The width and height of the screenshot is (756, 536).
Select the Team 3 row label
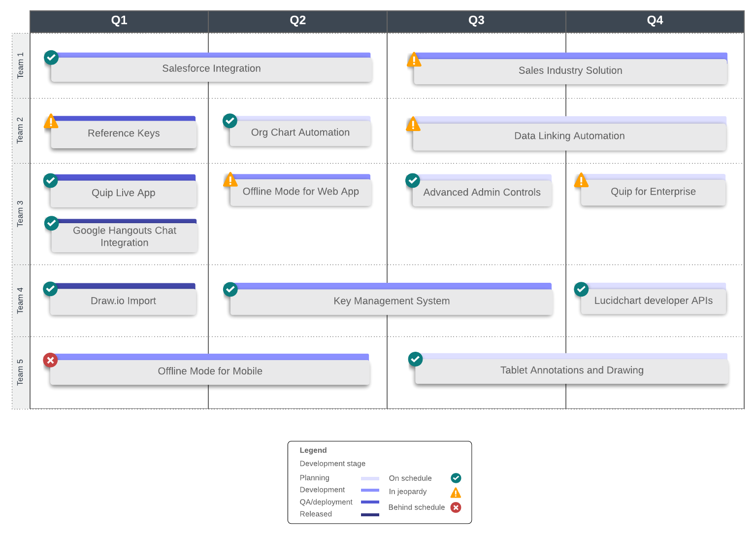(x=20, y=213)
